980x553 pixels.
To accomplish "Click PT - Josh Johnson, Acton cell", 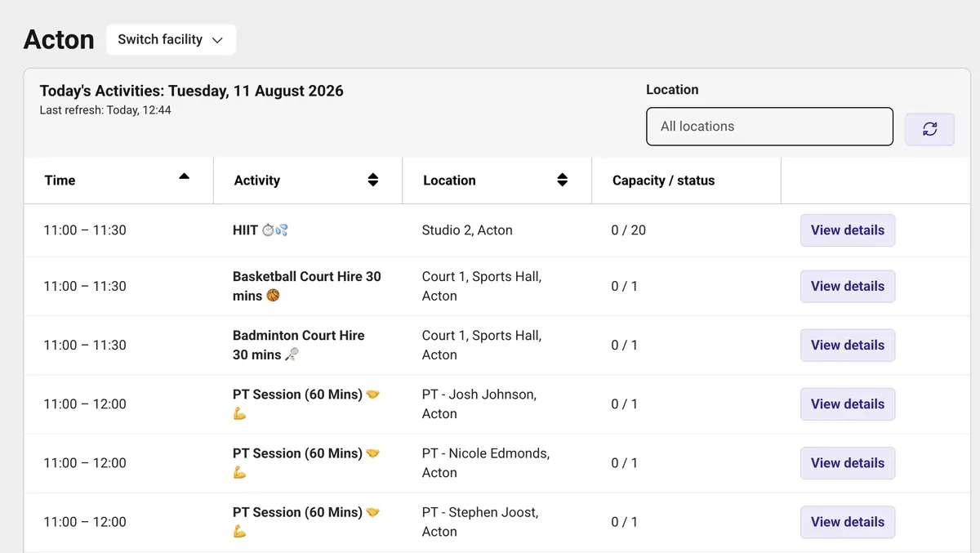I will point(479,404).
